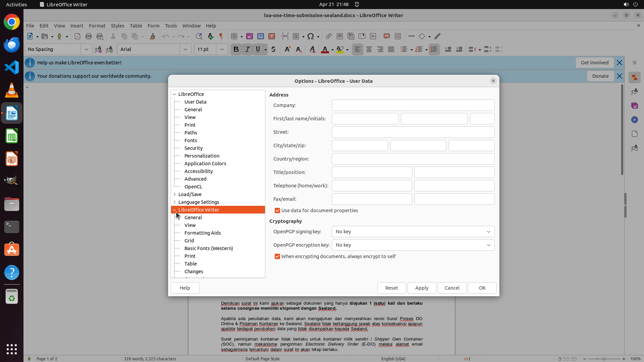Click the Strikethrough icon

point(273,49)
